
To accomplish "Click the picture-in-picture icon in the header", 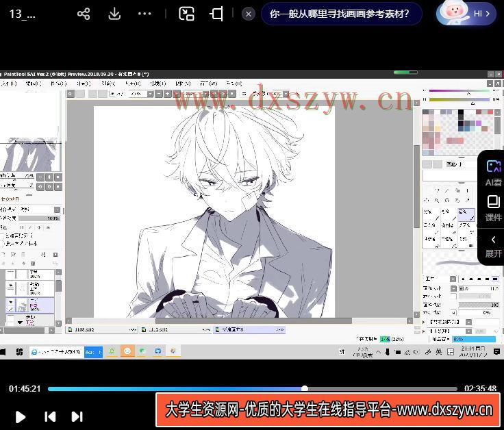I will (186, 14).
